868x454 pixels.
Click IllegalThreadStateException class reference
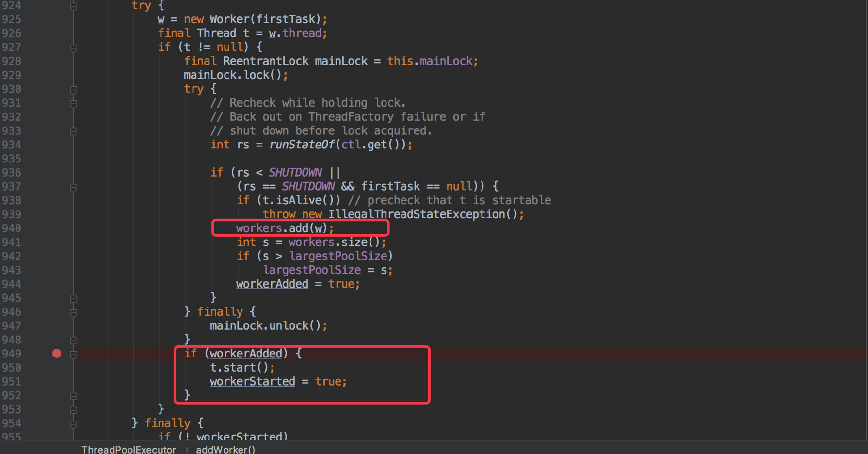(416, 214)
